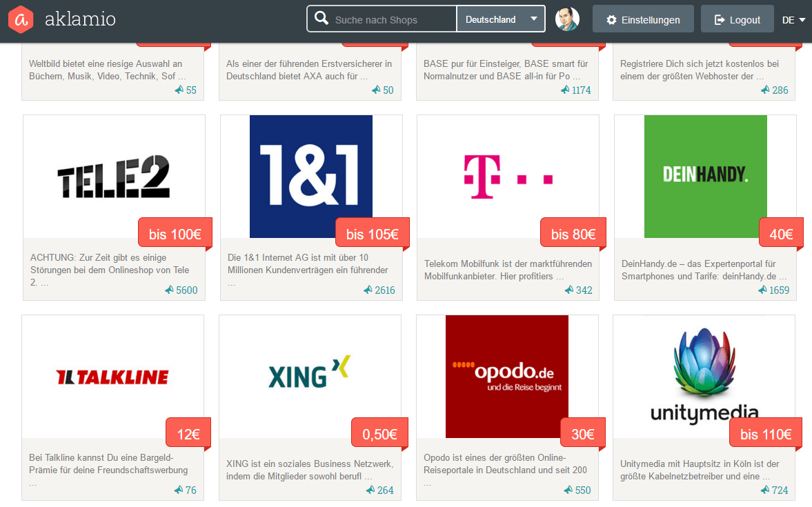Focus the 'Suche nach Shops' search field
The width and height of the screenshot is (812, 507).
[382, 19]
